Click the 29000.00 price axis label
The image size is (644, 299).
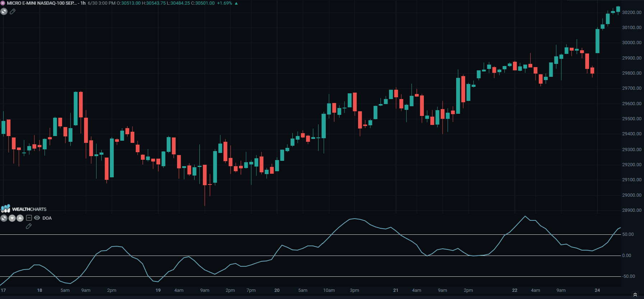[x=632, y=195]
